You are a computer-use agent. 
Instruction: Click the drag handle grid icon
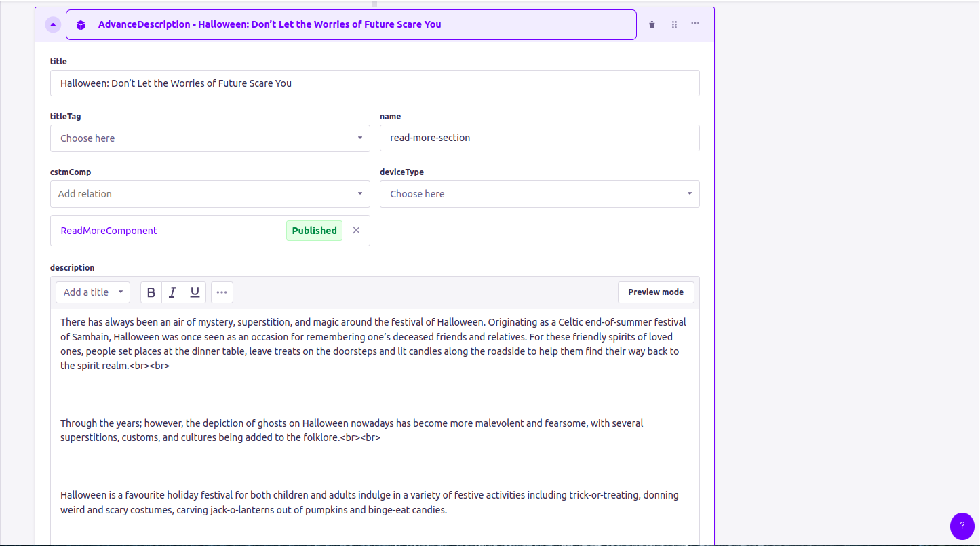pyautogui.click(x=674, y=25)
